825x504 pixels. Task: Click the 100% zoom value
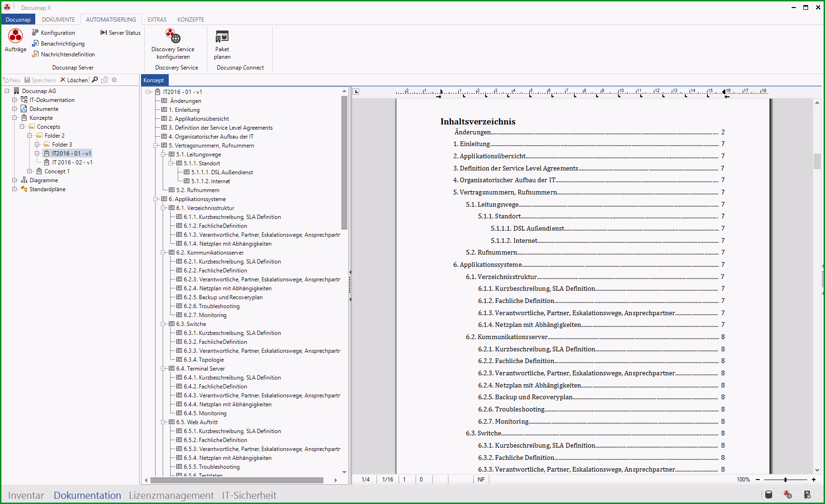[743, 480]
